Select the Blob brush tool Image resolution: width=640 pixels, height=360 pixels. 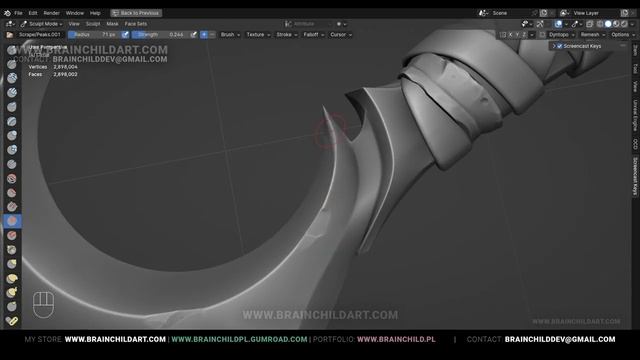click(12, 150)
